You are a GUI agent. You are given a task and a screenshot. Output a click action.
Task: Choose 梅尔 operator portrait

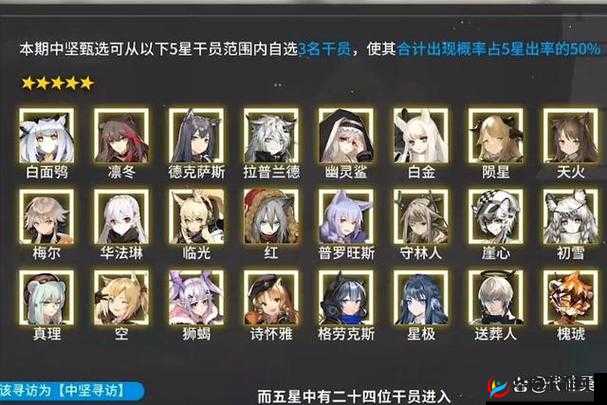pyautogui.click(x=46, y=216)
